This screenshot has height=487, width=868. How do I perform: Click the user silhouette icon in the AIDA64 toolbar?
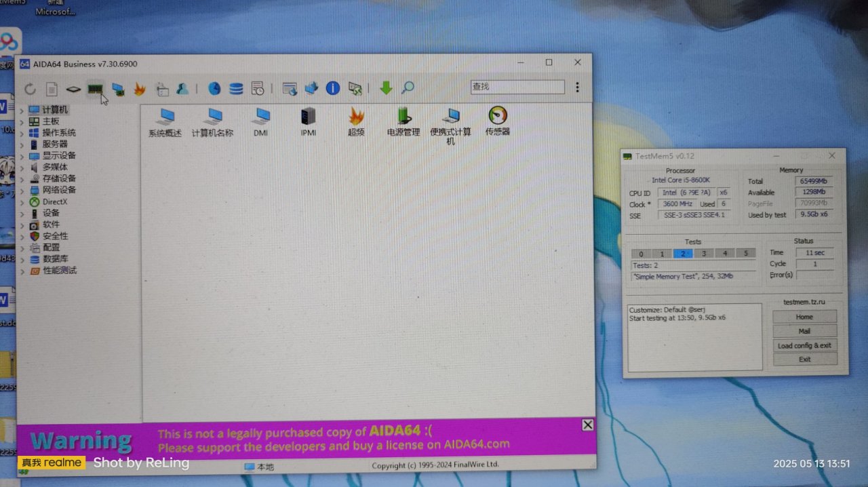182,89
